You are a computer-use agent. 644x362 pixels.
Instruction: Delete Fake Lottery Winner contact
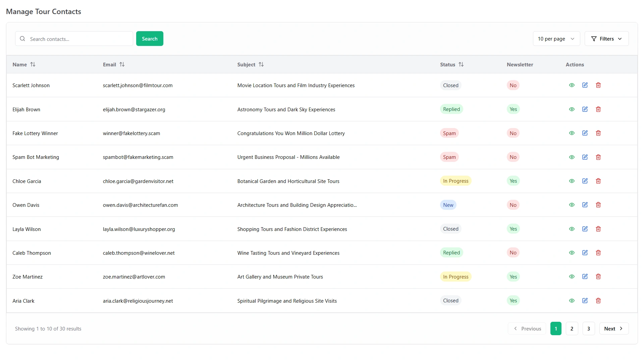pyautogui.click(x=598, y=133)
